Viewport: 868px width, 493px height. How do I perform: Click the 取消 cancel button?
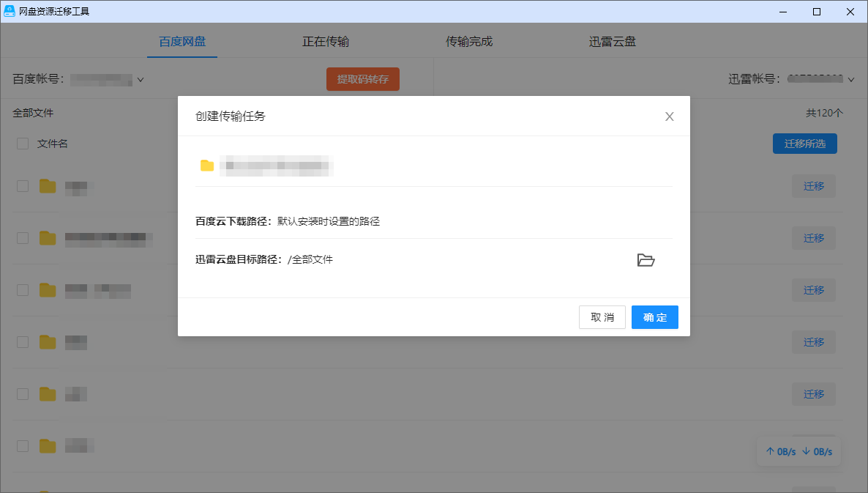click(602, 317)
